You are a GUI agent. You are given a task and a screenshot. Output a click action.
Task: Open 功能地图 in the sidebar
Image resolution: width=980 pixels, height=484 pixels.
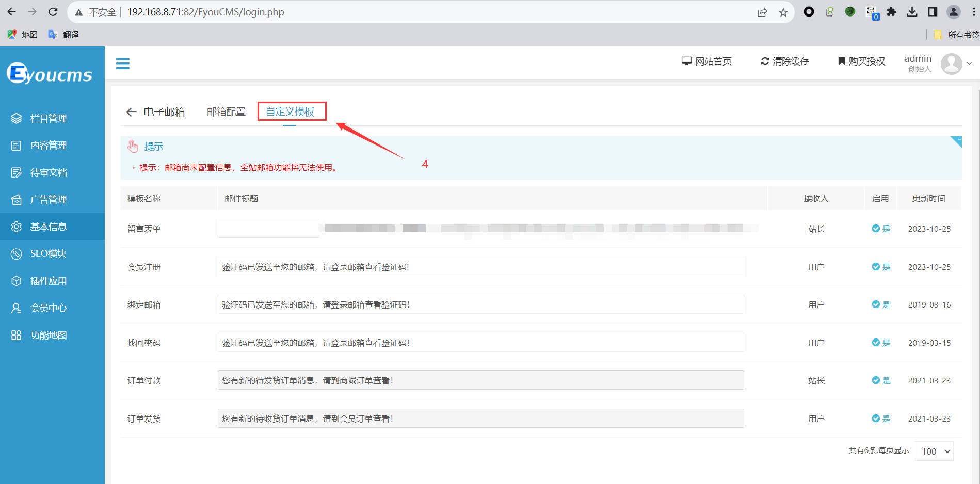pos(52,335)
